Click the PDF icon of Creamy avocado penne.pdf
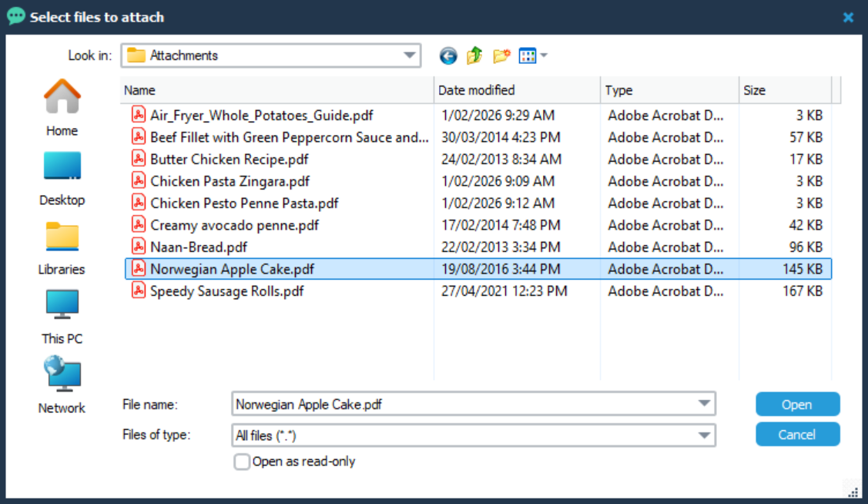This screenshot has height=504, width=868. click(x=139, y=225)
